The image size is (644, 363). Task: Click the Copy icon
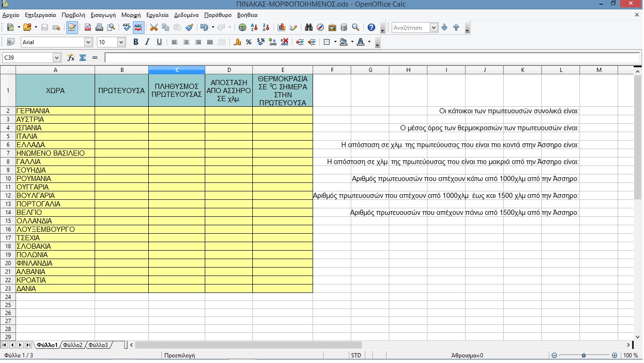click(165, 27)
